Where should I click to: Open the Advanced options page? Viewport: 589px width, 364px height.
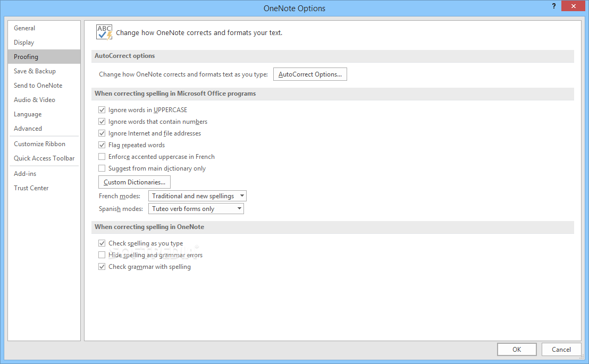[x=28, y=129]
